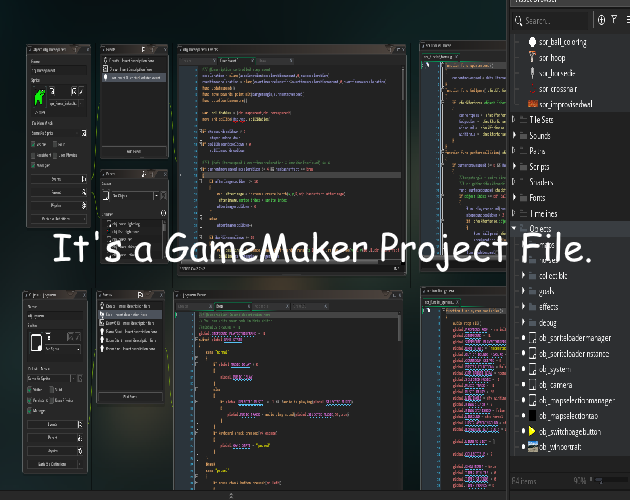Screen dimensions: 630x500
Task: Click edit sprite icon in green-sprite object window
Action: (74, 91)
